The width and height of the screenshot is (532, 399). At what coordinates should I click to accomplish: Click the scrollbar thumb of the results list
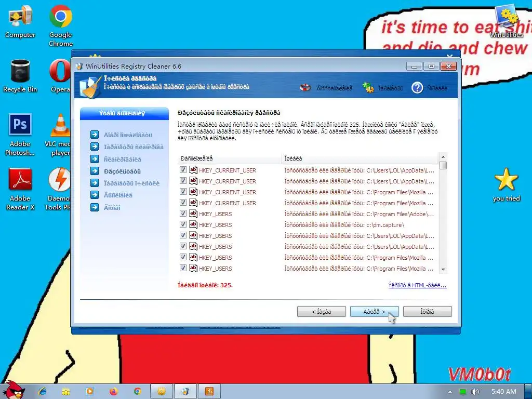click(x=443, y=166)
